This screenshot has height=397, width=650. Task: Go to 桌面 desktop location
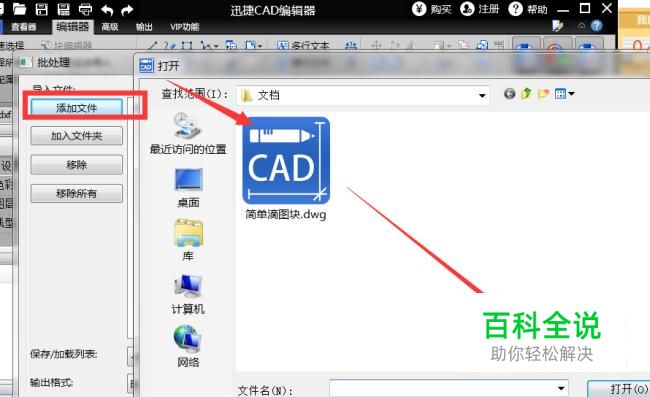(x=188, y=188)
